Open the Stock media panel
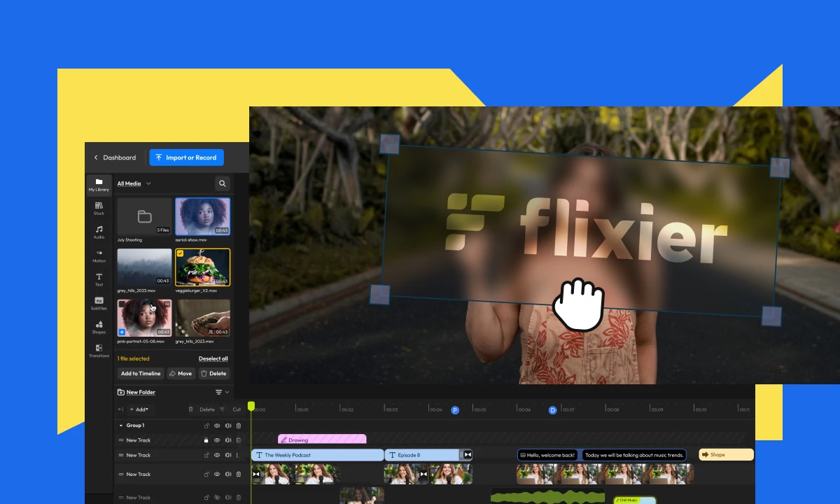 (99, 209)
